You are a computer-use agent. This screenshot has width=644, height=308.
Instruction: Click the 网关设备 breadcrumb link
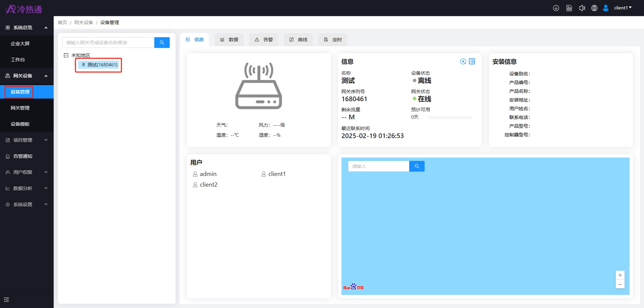[x=84, y=22]
